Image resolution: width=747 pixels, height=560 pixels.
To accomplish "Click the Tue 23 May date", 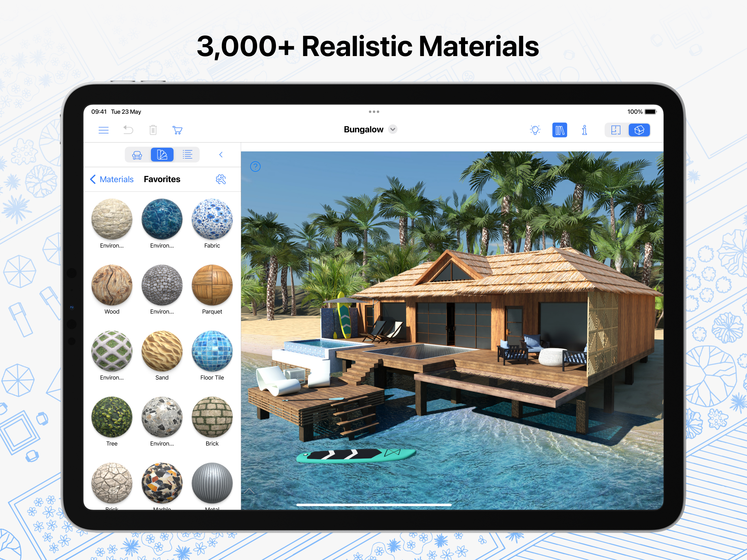I will (126, 112).
